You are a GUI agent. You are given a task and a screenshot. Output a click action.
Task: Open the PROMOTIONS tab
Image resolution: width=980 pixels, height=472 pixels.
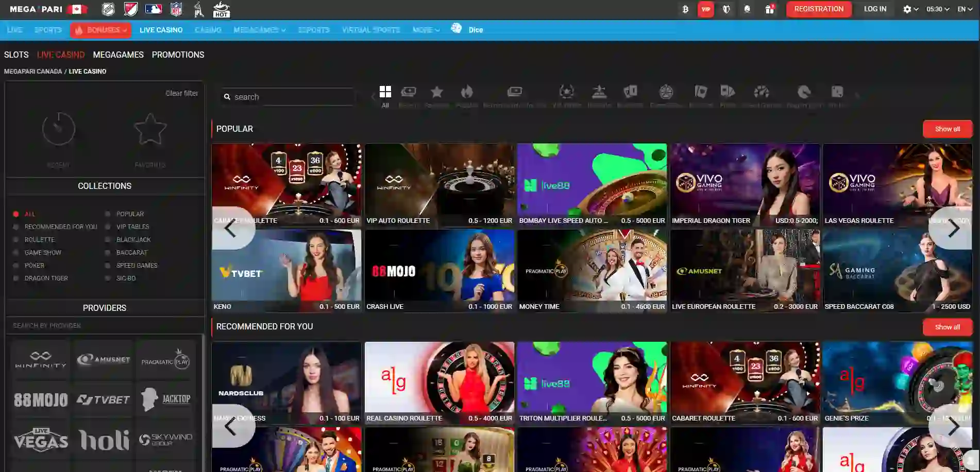tap(178, 55)
